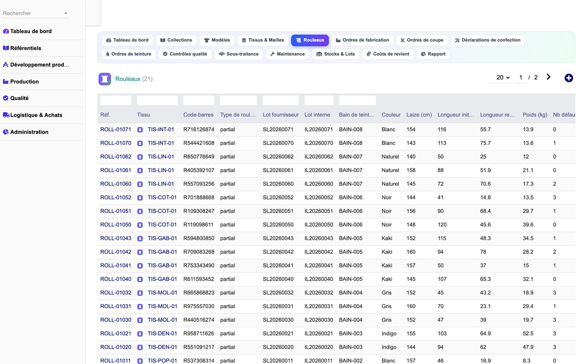Click the Référentiels book icon in sidebar
Image resolution: width=588 pixels, height=364 pixels.
6,48
